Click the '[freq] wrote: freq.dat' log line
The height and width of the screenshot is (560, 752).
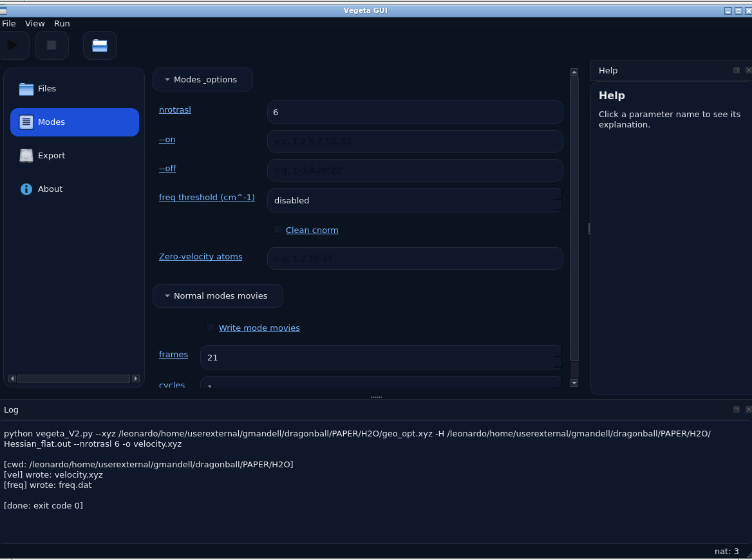click(48, 485)
